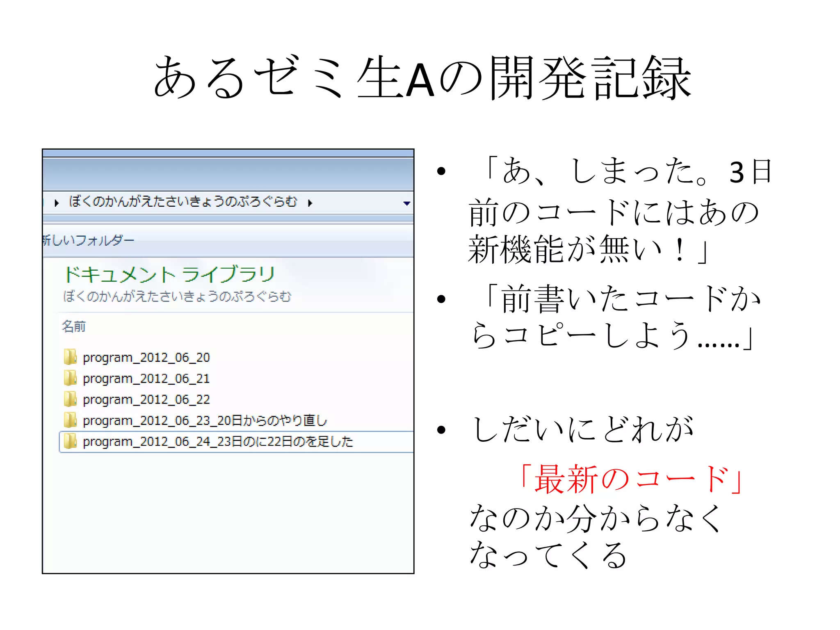Click ぼくのかんがえたさいきょうのぷろぐらむ breadcrumb in address bar
This screenshot has width=840, height=630.
pyautogui.click(x=183, y=202)
